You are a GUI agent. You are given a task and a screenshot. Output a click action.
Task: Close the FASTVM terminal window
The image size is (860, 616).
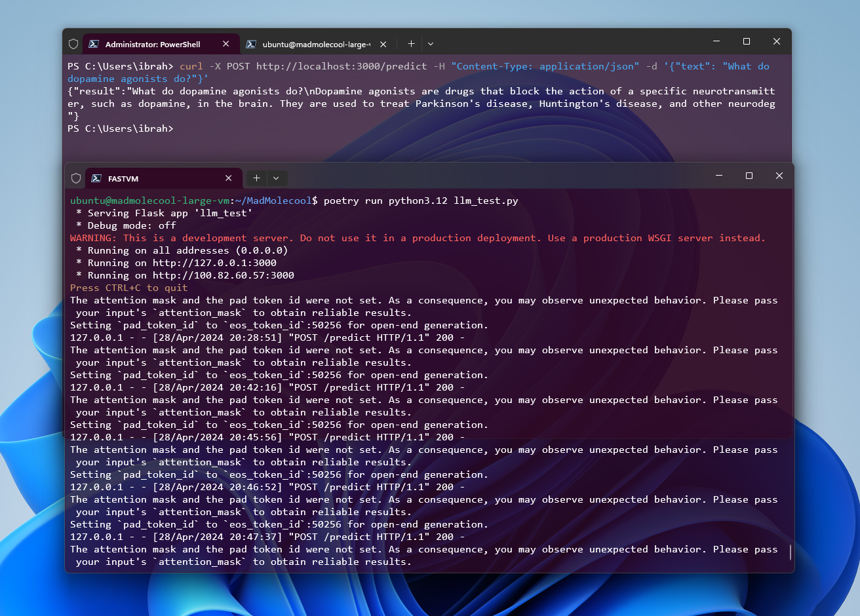(779, 176)
